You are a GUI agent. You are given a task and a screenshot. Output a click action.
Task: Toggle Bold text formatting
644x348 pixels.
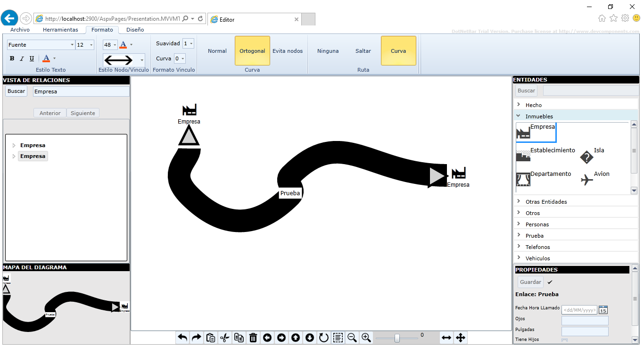[x=12, y=58]
